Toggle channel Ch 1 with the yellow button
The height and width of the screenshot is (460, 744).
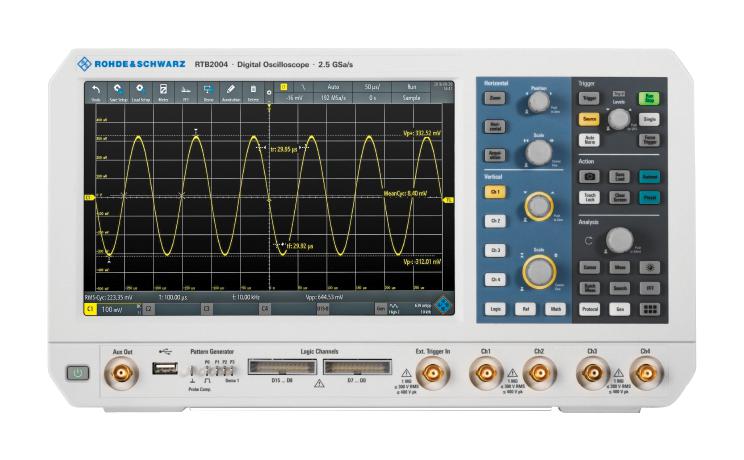495,192
